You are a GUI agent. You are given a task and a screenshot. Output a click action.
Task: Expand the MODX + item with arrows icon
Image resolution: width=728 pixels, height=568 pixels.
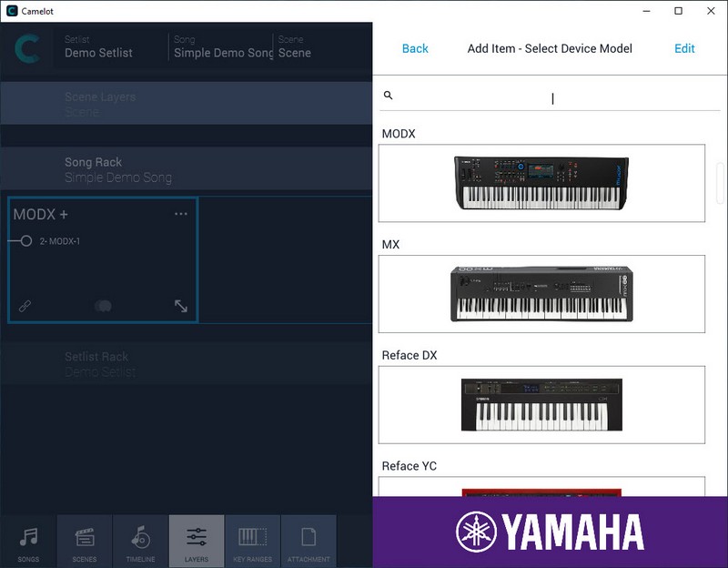click(180, 306)
